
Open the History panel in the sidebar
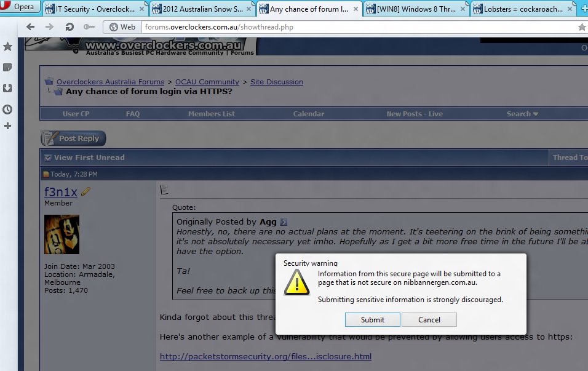pos(7,110)
